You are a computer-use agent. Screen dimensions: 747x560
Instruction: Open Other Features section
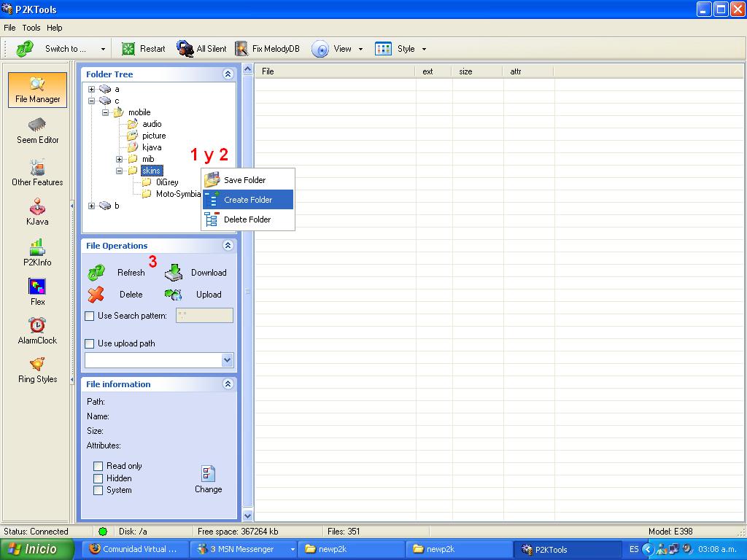pyautogui.click(x=38, y=173)
